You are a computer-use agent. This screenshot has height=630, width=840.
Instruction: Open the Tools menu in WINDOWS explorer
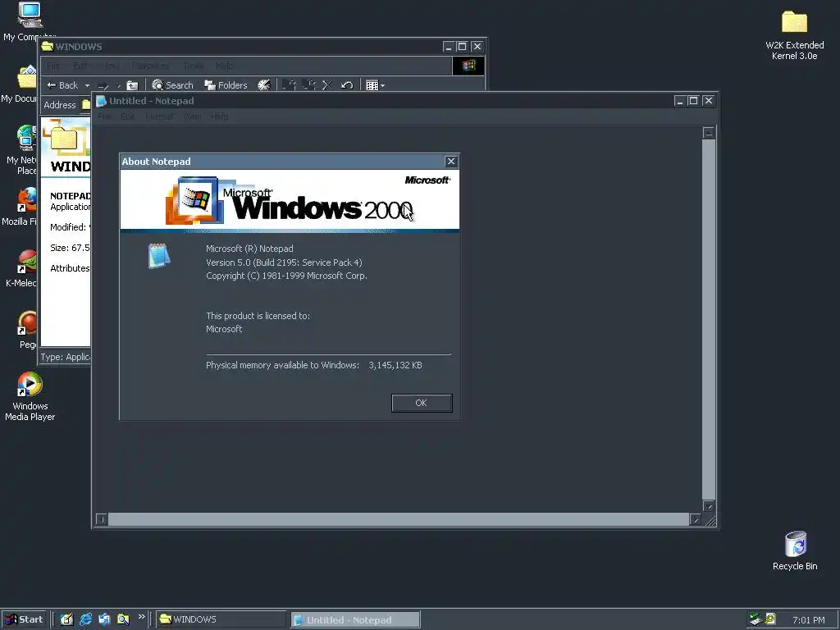click(193, 66)
